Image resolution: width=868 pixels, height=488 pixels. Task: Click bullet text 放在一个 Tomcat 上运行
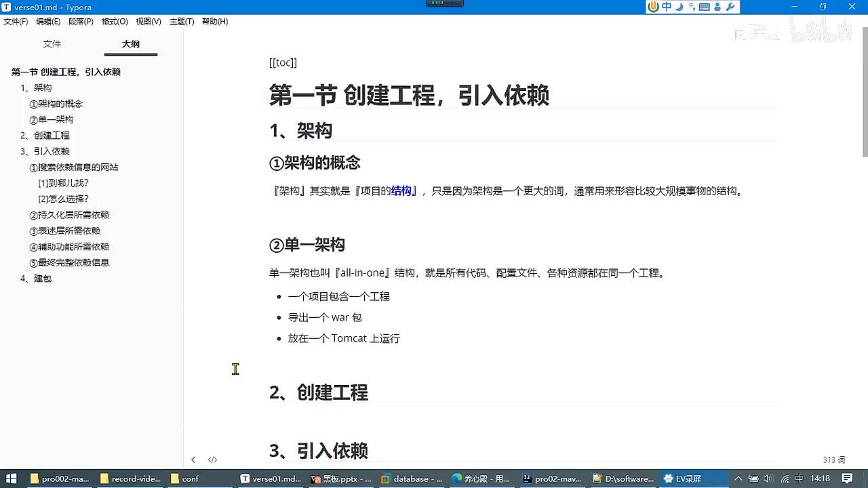344,338
